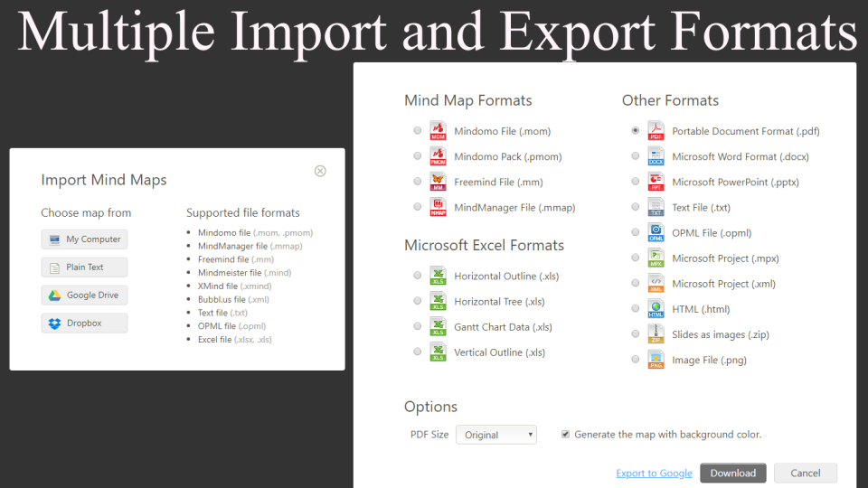Image resolution: width=868 pixels, height=488 pixels.
Task: Click the ZIP slides icon
Action: click(656, 334)
